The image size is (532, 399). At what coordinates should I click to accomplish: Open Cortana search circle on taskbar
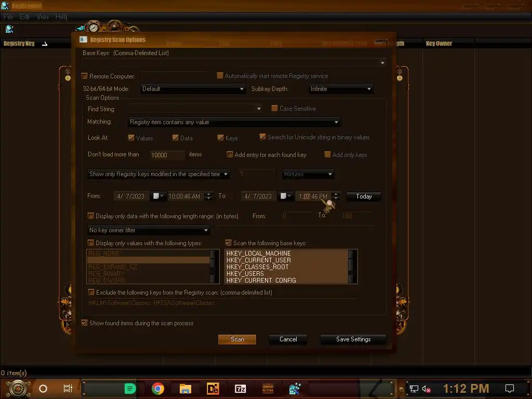43,389
